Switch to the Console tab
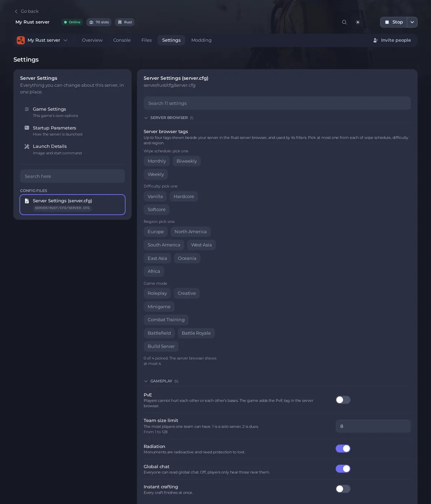The height and width of the screenshot is (504, 431). pos(122,40)
